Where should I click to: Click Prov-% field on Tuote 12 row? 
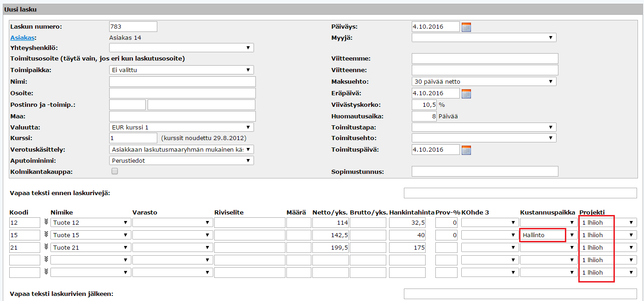coord(446,222)
